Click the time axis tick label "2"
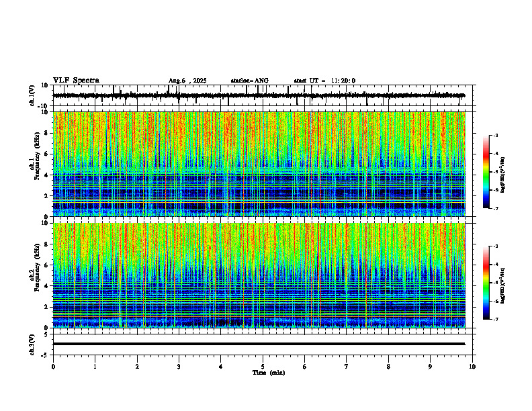 click(x=137, y=367)
